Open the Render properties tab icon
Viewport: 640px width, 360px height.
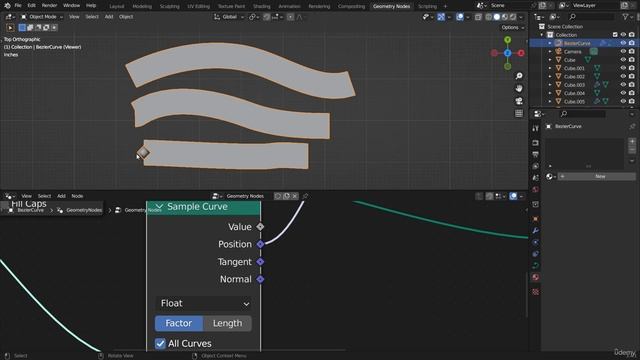535,143
